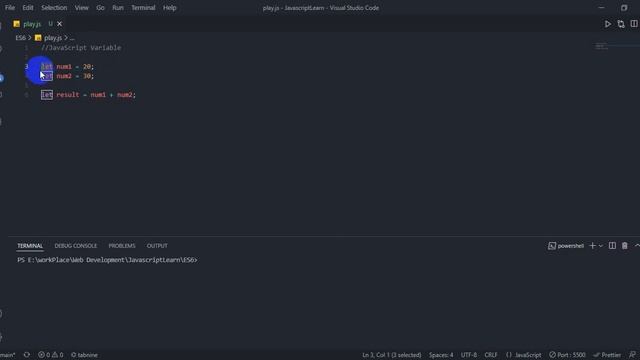Close the play.js editor tab
The image size is (640, 360).
(60, 24)
